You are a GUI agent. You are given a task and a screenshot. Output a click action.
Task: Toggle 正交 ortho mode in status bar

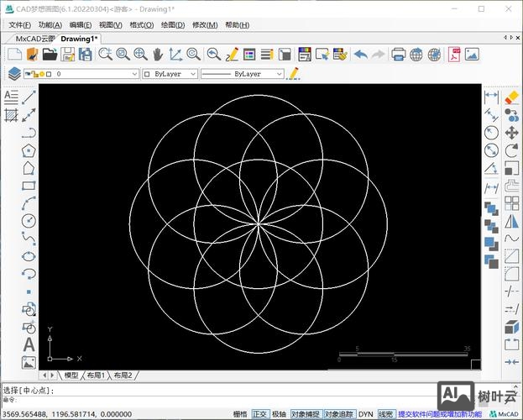tap(260, 414)
